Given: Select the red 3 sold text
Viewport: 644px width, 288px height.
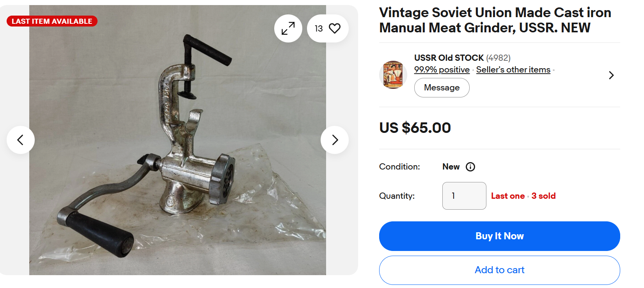Looking at the screenshot, I should (543, 196).
